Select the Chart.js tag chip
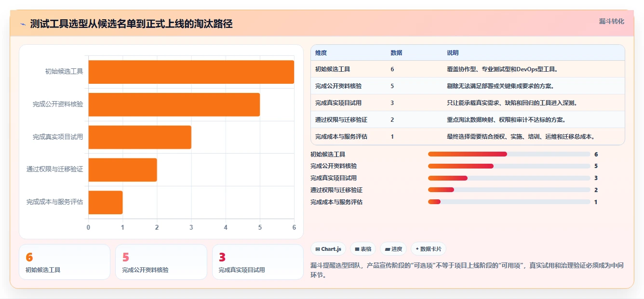Image resolution: width=644 pixels, height=299 pixels. pos(328,249)
